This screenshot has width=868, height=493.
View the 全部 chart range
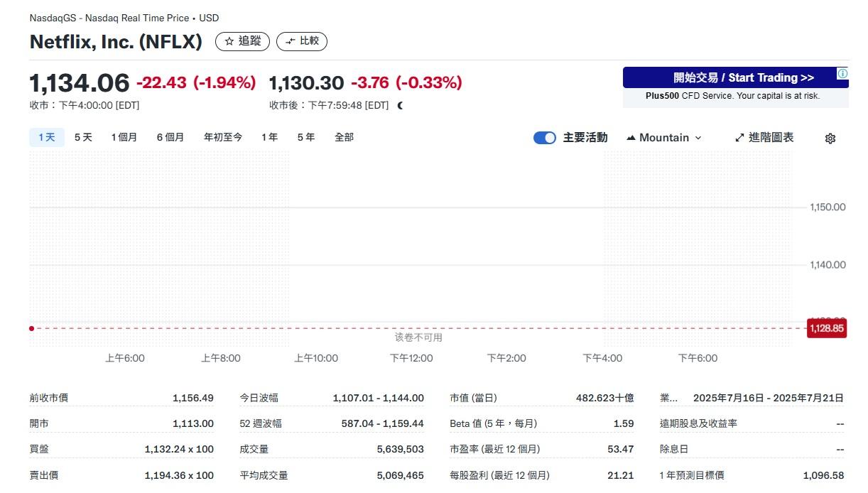tap(345, 137)
